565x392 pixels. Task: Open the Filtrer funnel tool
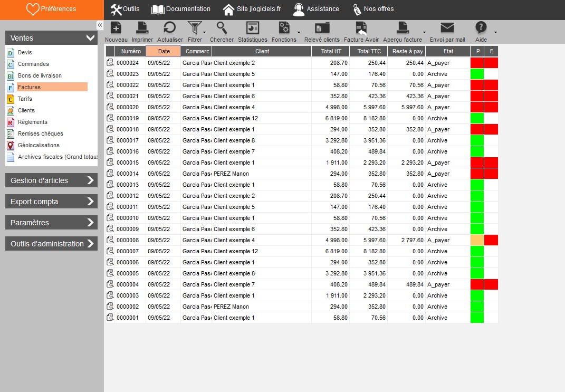[194, 28]
